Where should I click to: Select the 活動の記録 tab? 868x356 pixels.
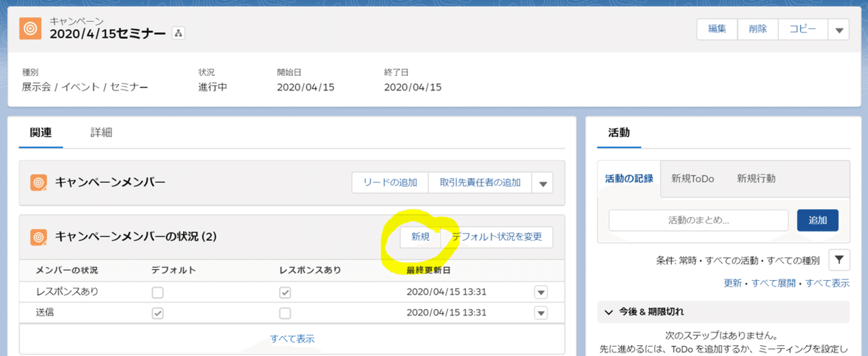click(629, 178)
